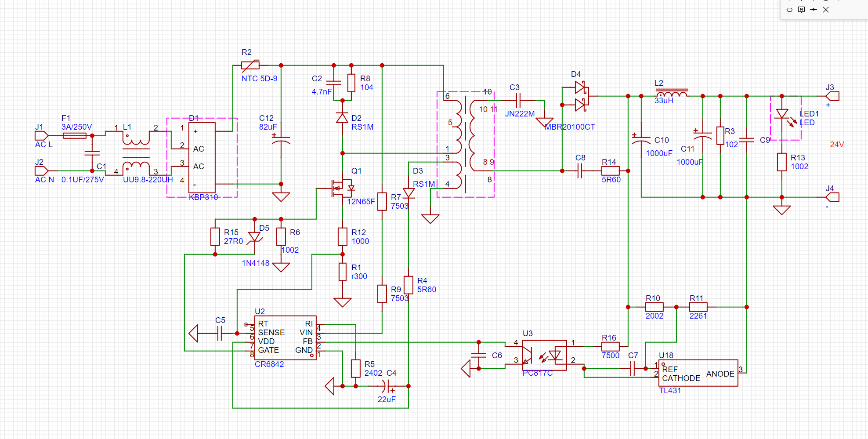Select the ground symbol below J4 rail
Image resolution: width=868 pixels, height=439 pixels.
[x=782, y=210]
